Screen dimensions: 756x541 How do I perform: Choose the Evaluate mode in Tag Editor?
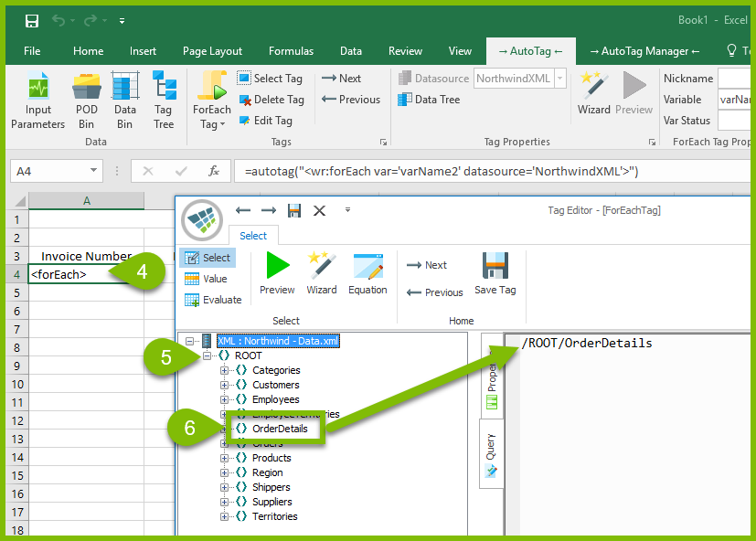[213, 300]
